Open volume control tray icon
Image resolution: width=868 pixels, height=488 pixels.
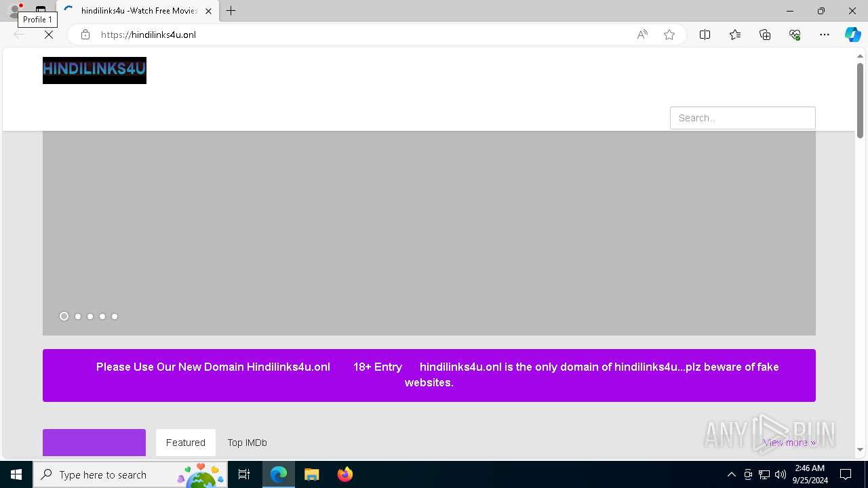point(781,474)
